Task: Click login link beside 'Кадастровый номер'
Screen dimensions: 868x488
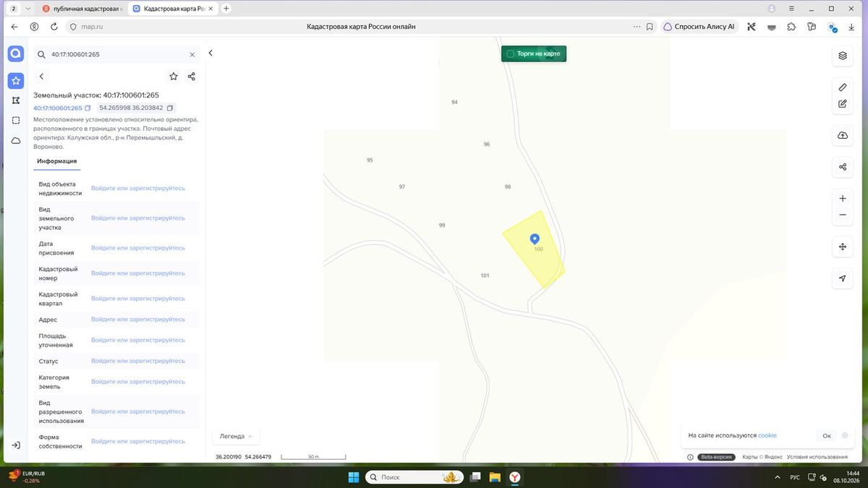Action: (x=138, y=273)
